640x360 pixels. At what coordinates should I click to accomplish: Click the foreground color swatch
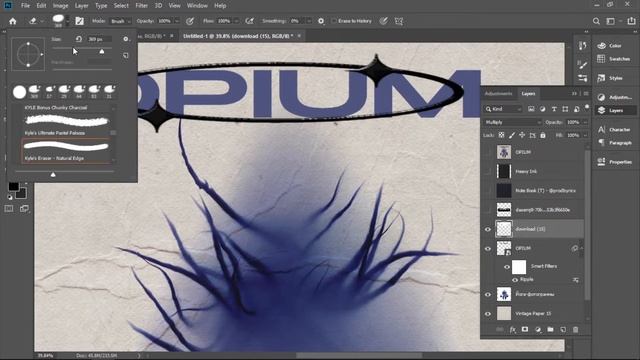[x=13, y=187]
